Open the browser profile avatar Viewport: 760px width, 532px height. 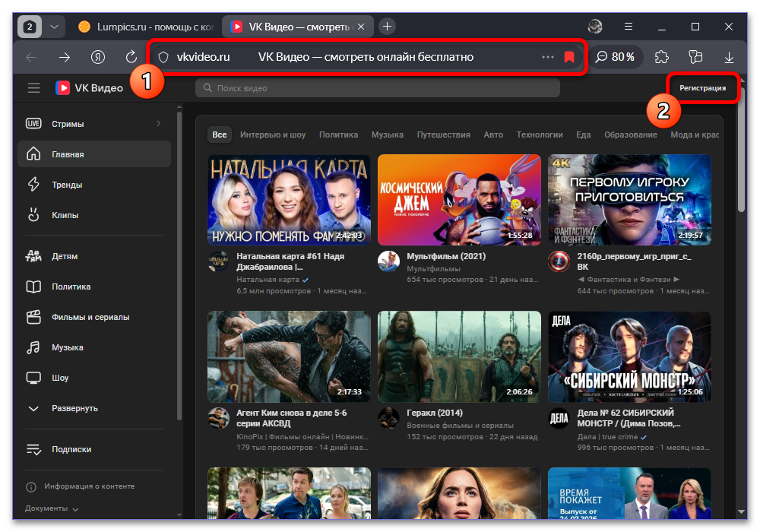coord(595,27)
